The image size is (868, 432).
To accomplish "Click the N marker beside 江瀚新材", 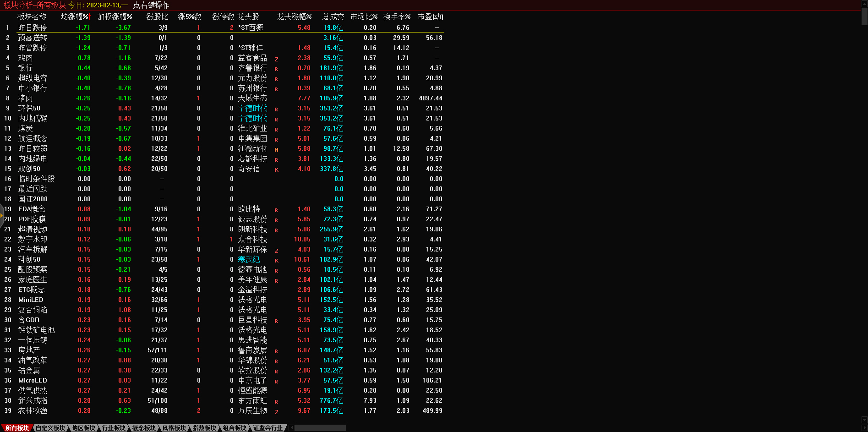I will pos(276,150).
